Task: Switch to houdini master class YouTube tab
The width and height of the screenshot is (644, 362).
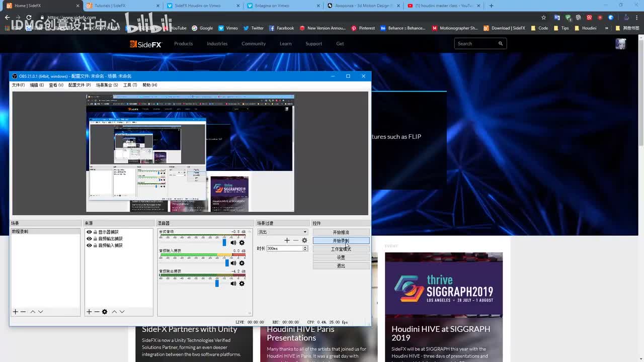Action: tap(443, 6)
